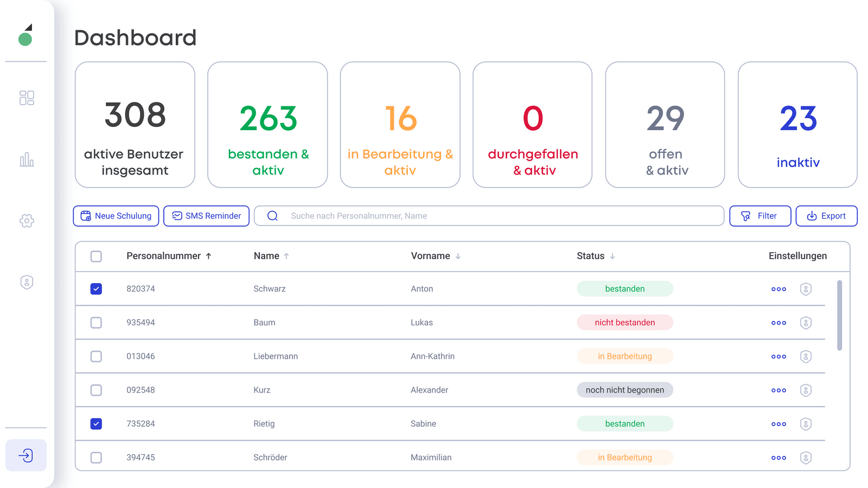Open the settings gear in sidebar
This screenshot has height=488, width=868.
point(27,221)
